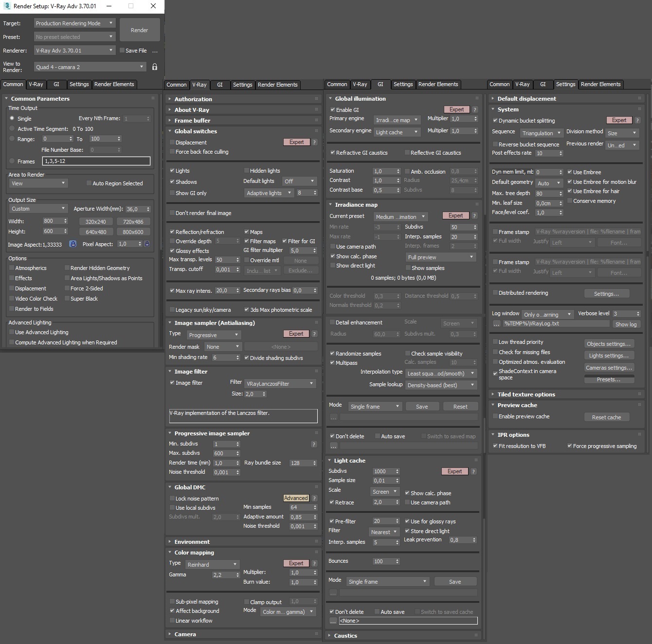Expand the Authorization rollout
Image resolution: width=652 pixels, height=644 pixels.
pyautogui.click(x=193, y=99)
